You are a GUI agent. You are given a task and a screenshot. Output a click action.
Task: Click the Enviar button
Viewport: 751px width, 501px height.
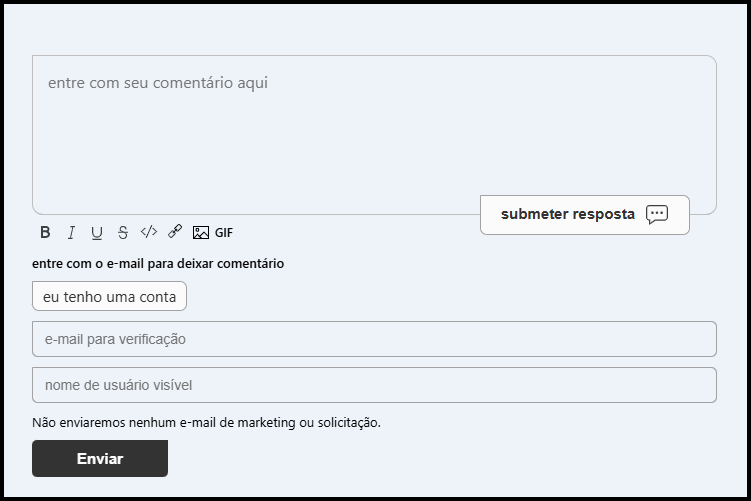(100, 458)
